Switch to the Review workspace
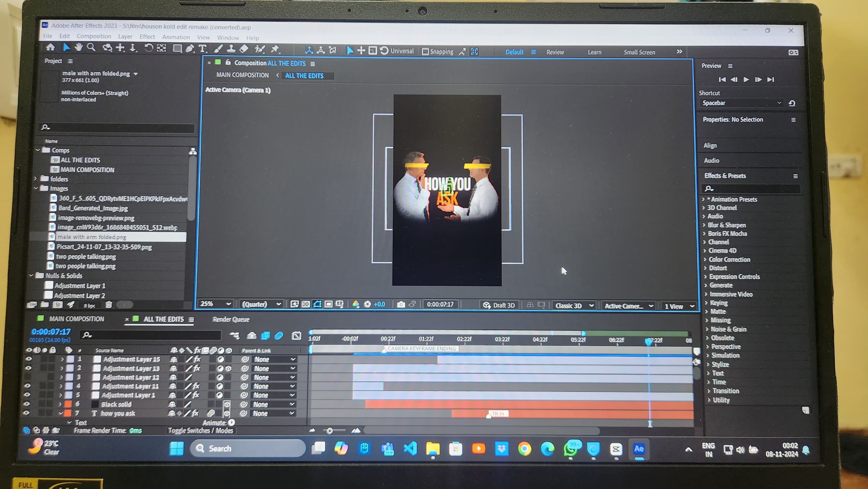Image resolution: width=868 pixels, height=489 pixels. click(555, 52)
